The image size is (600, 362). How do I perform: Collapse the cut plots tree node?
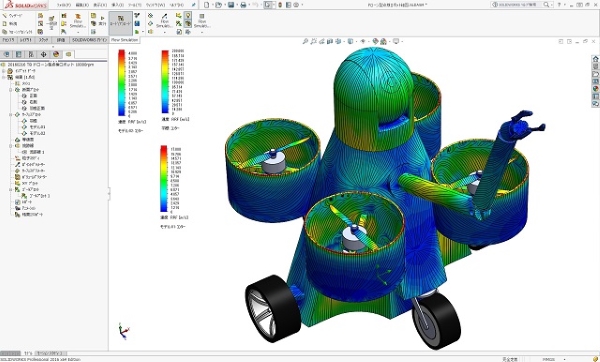pyautogui.click(x=11, y=90)
